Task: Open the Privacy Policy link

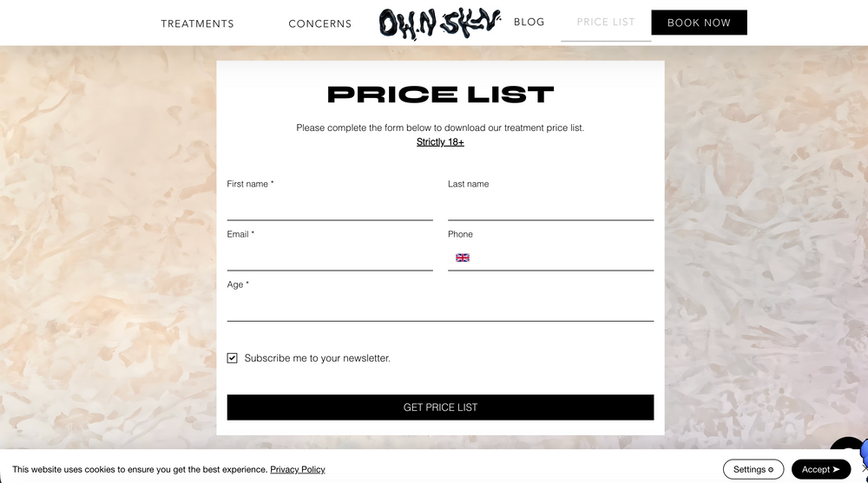Action: [297, 469]
